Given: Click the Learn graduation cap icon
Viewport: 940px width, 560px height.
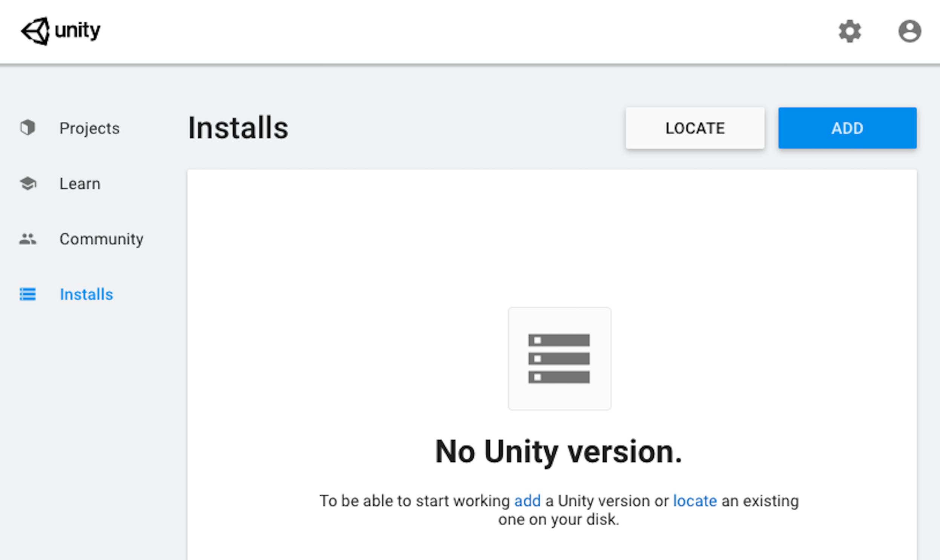Looking at the screenshot, I should click(x=28, y=184).
